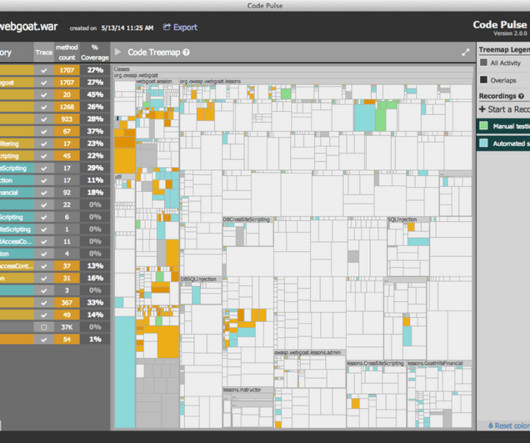Select the row labeled 'tAccessCo...'

click(x=17, y=242)
